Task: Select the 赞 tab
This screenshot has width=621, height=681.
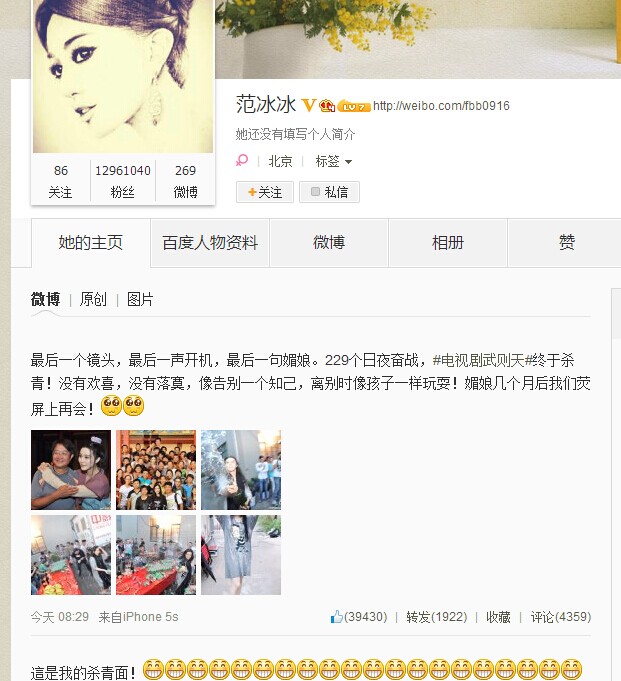Action: point(566,243)
